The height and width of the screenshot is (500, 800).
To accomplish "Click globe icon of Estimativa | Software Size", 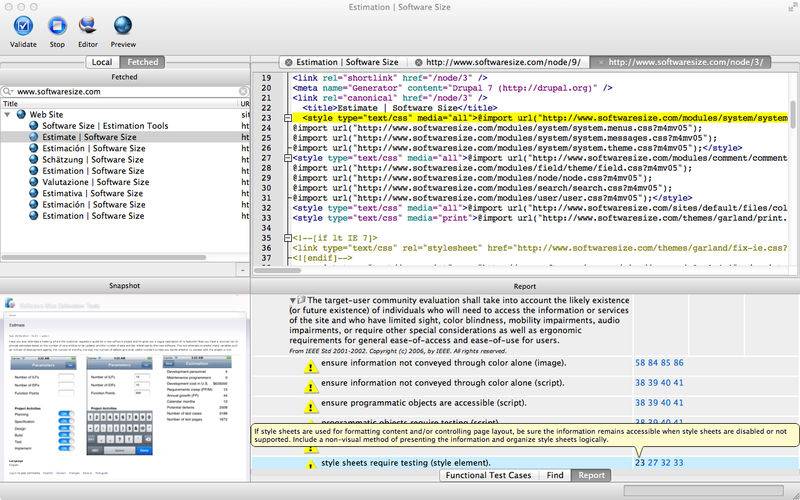I will click(34, 193).
